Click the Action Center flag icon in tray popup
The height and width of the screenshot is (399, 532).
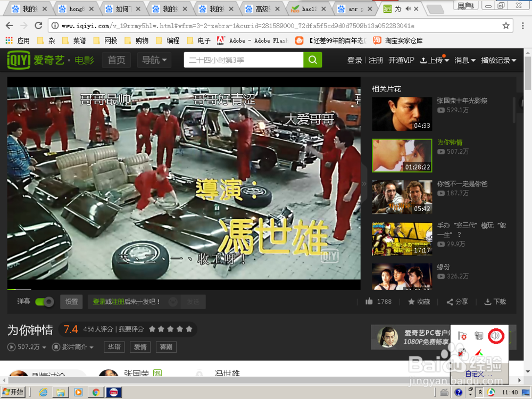point(462,336)
